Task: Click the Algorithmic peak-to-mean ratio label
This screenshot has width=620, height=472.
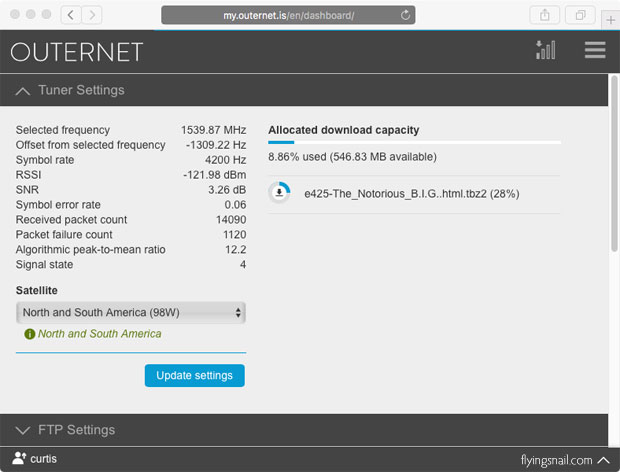Action: (91, 250)
